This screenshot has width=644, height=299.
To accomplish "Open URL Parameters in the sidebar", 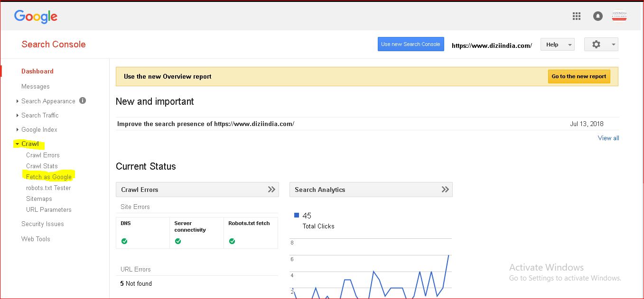I will pos(49,209).
